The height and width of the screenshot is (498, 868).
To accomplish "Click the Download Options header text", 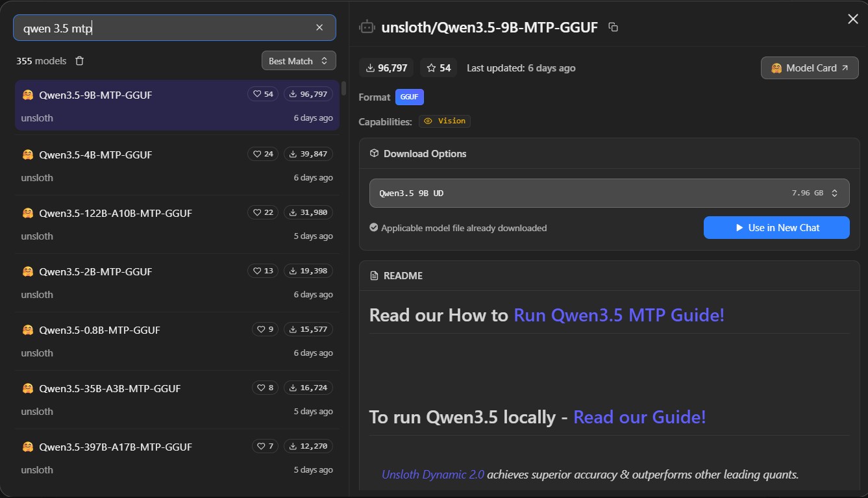I will 425,153.
